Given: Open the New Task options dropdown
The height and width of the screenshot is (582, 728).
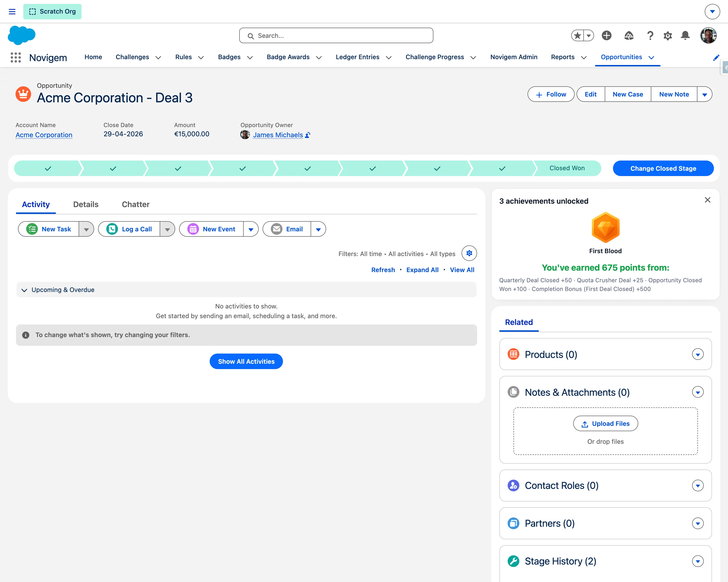Looking at the screenshot, I should 86,229.
